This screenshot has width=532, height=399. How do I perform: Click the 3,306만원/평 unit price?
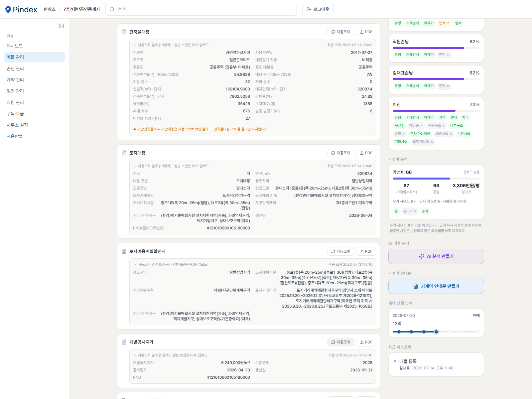[466, 186]
